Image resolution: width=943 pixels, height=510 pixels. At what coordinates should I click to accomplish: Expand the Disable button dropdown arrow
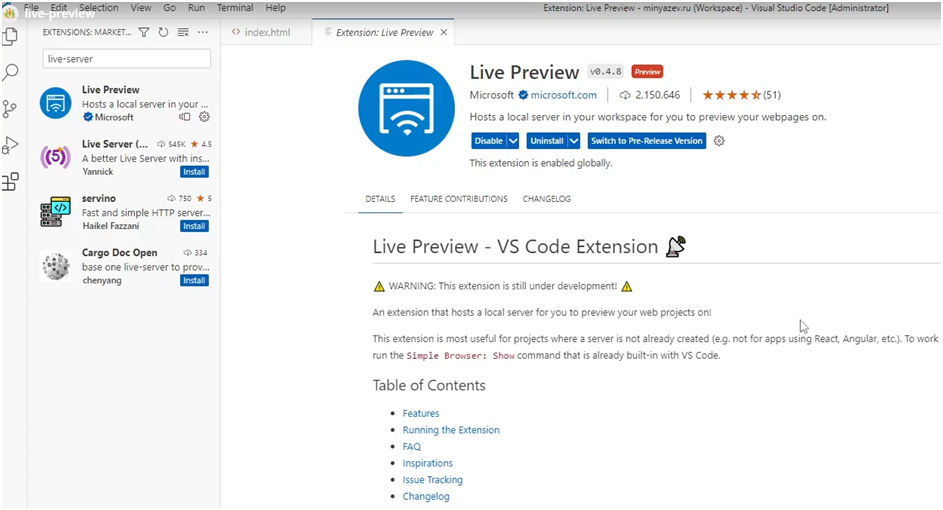point(513,141)
